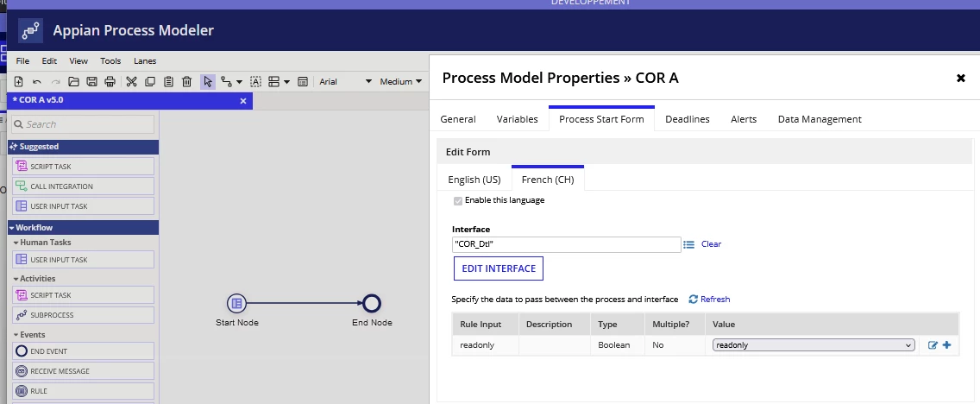Select the End Event node
The image size is (980, 404).
[83, 351]
